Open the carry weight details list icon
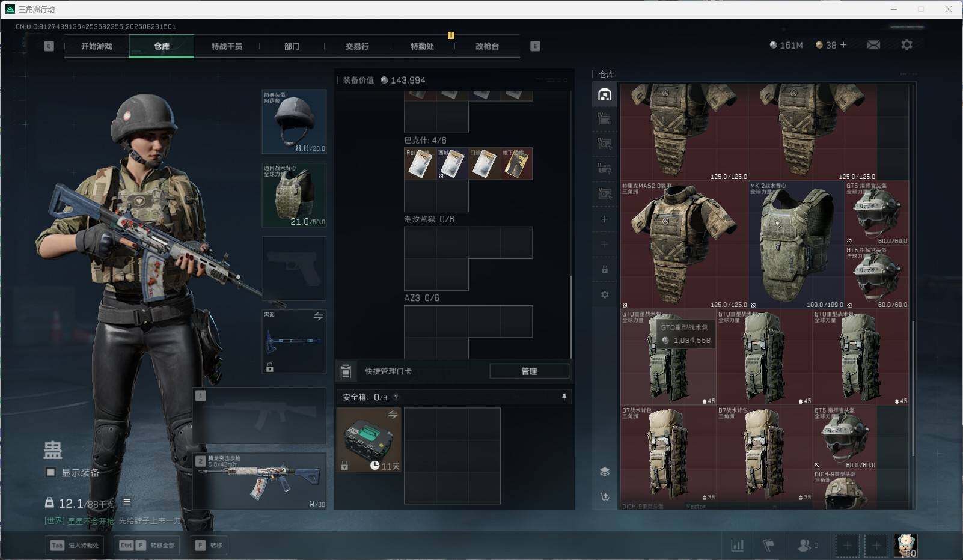963x560 pixels. [x=126, y=502]
